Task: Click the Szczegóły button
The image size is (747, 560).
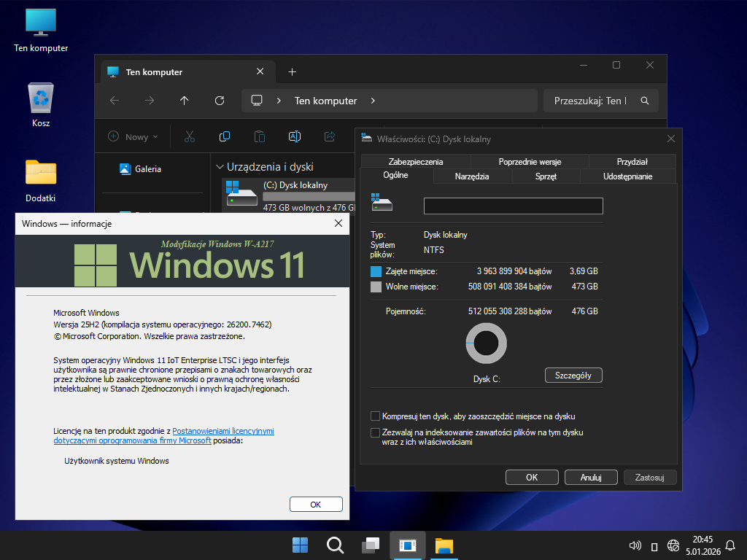Action: tap(573, 376)
